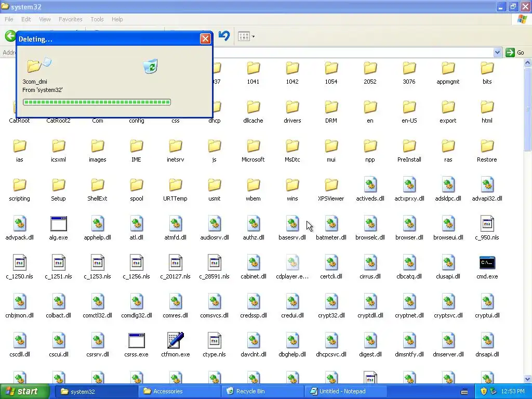Select the browseui.dll file icon
This screenshot has height=399, width=532.
(x=448, y=223)
